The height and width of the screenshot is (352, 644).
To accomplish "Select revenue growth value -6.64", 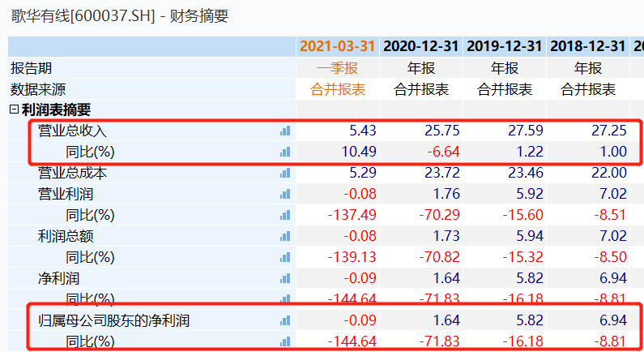I will [443, 152].
